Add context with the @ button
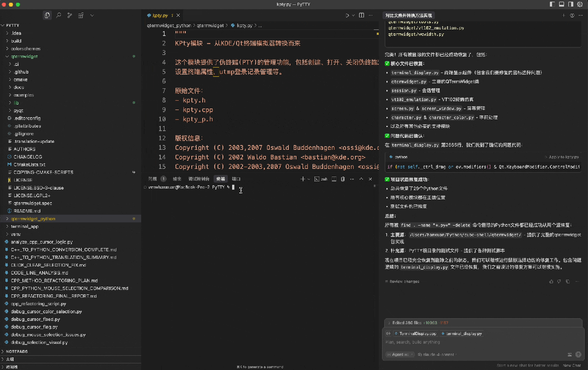 tap(389, 333)
